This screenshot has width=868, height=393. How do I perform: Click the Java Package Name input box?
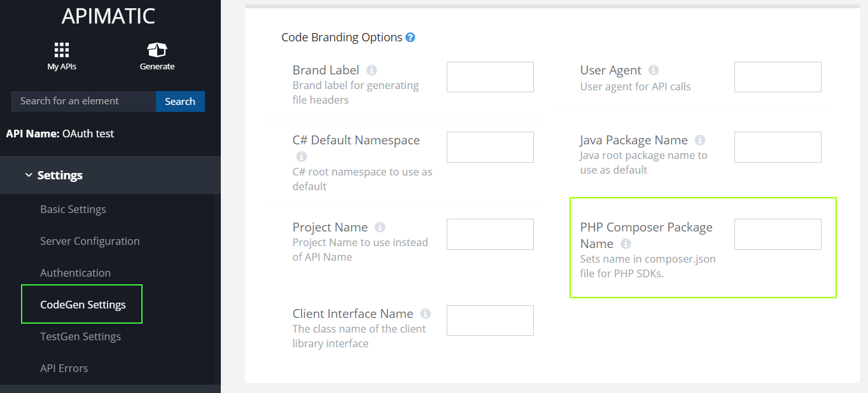778,147
